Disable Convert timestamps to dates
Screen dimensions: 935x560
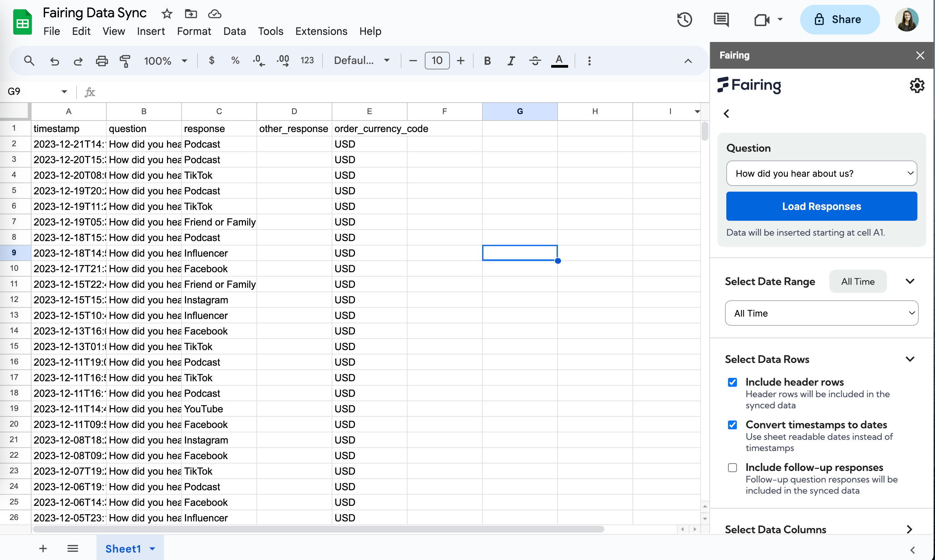coord(732,425)
